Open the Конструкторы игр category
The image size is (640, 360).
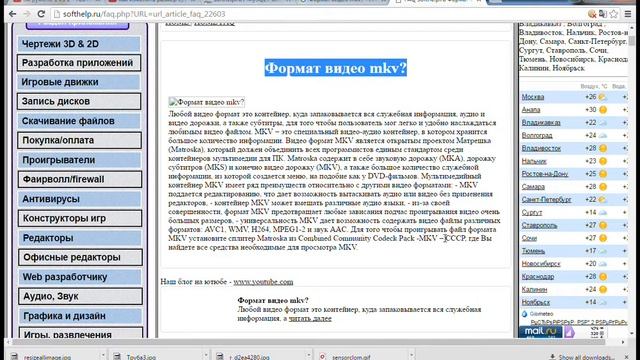click(x=80, y=218)
